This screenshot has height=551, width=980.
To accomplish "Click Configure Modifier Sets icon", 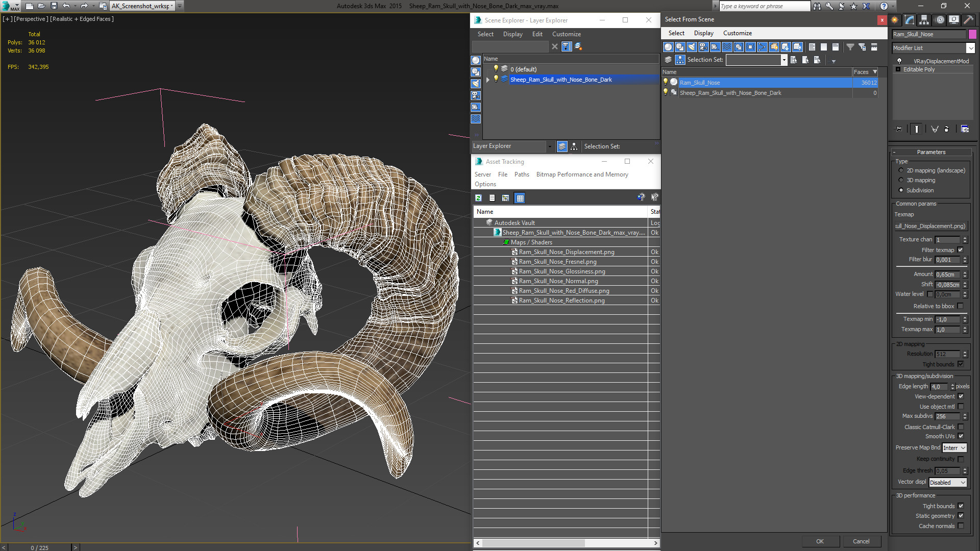I will click(x=965, y=129).
